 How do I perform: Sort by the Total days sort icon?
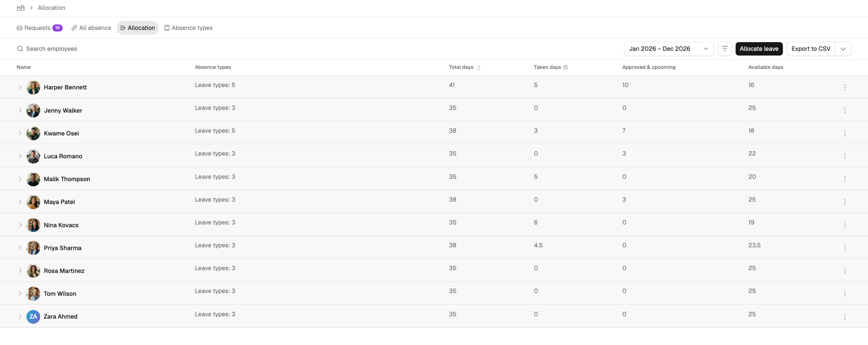tap(479, 68)
